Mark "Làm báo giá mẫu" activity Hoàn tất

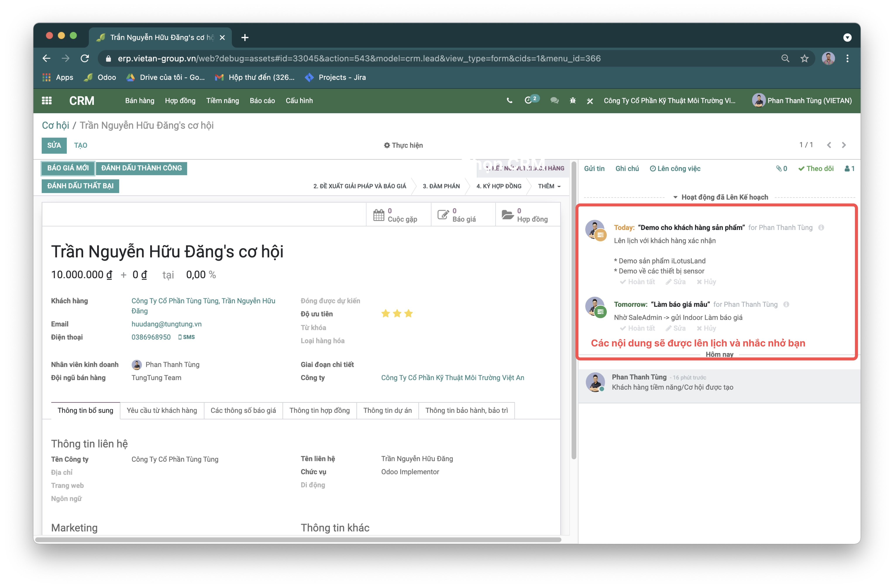pyautogui.click(x=638, y=328)
